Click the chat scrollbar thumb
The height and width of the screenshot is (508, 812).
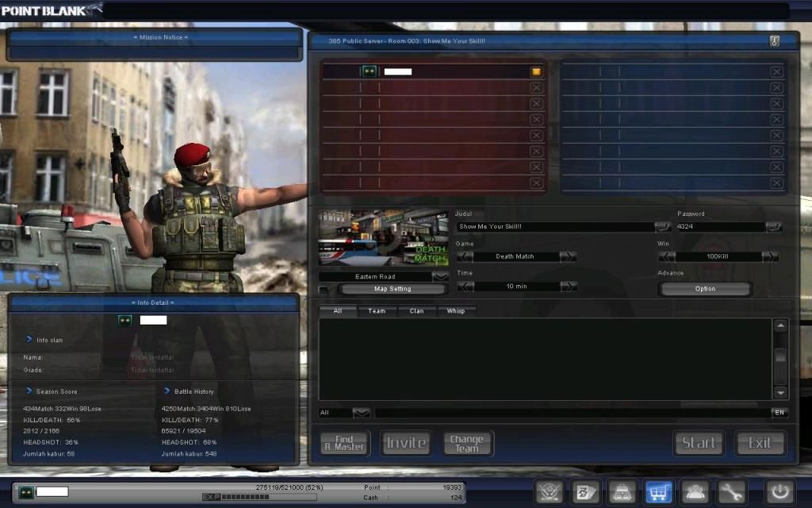point(780,356)
